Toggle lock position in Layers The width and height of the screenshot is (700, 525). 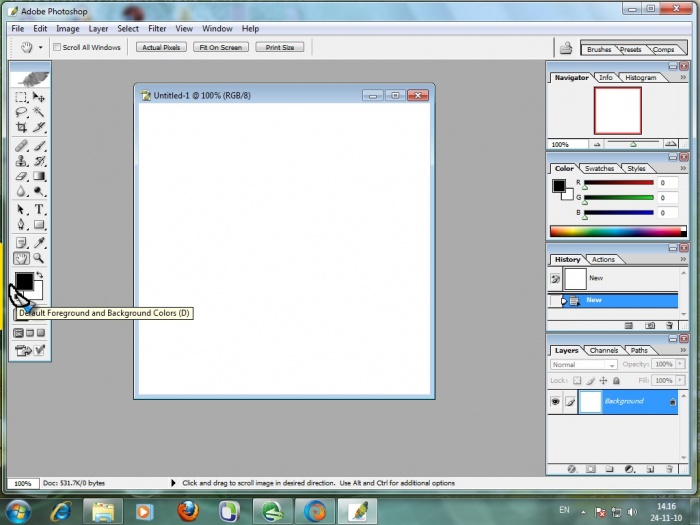pyautogui.click(x=603, y=380)
